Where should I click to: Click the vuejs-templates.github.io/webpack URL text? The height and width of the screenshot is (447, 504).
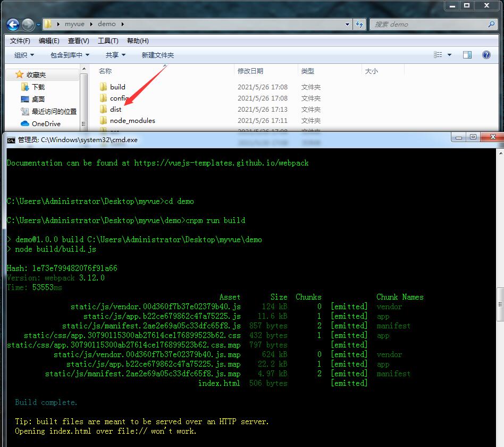221,163
